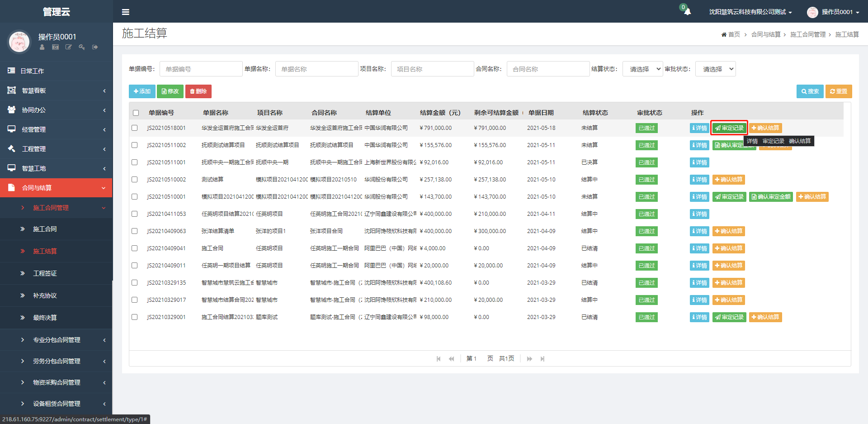Viewport: 868px width, 424px height.
Task: Click the edit profile icon in sidebar
Action: (x=68, y=47)
